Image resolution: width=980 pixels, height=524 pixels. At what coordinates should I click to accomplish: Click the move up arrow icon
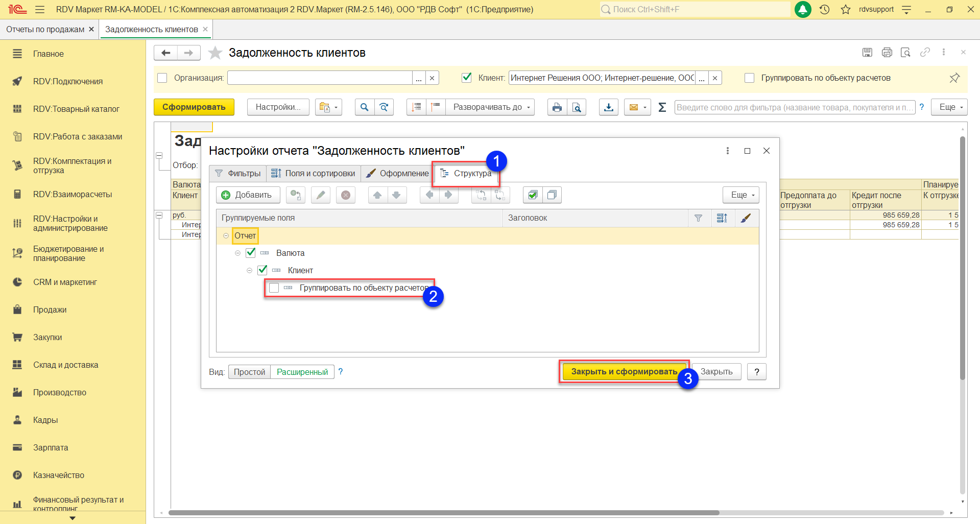(377, 195)
